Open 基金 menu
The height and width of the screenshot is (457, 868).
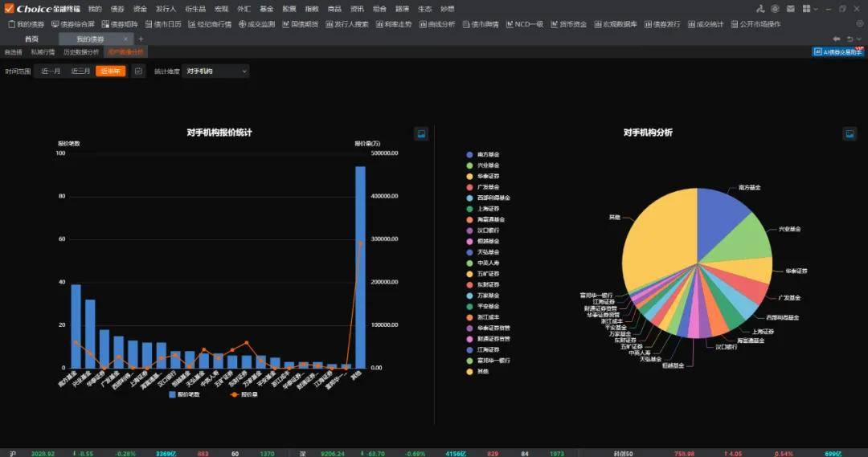(266, 9)
